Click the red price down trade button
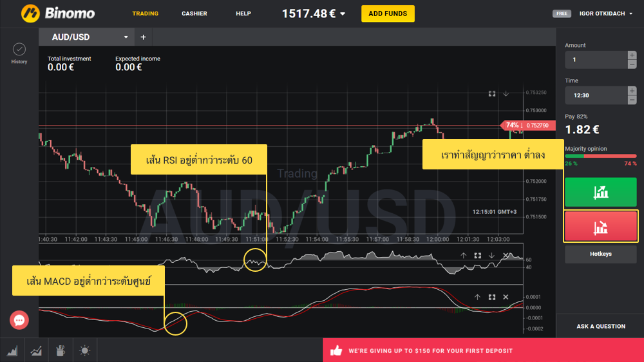 (600, 226)
